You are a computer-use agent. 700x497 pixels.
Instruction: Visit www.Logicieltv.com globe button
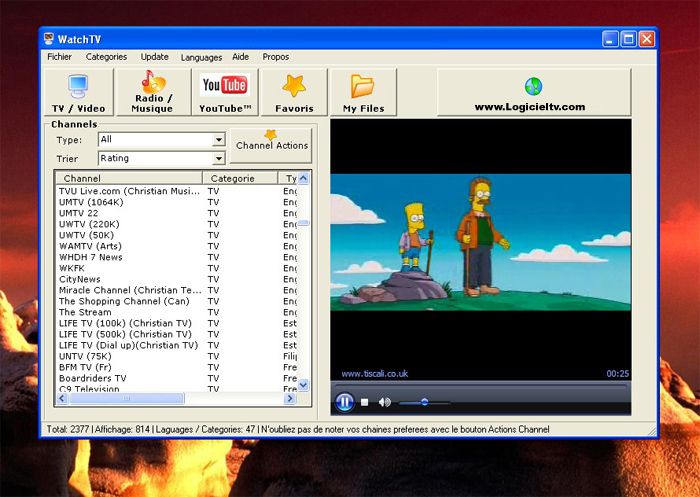533,92
